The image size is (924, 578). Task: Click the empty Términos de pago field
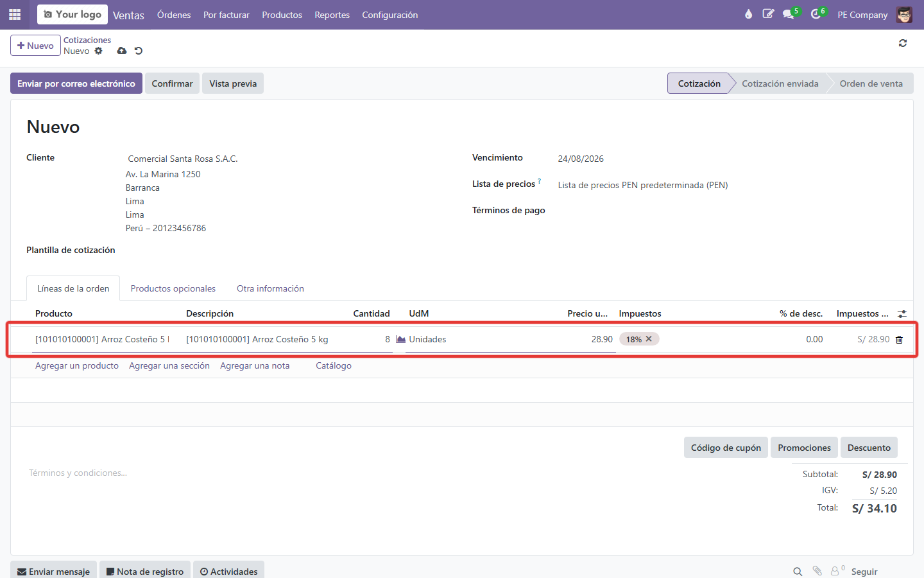click(728, 211)
